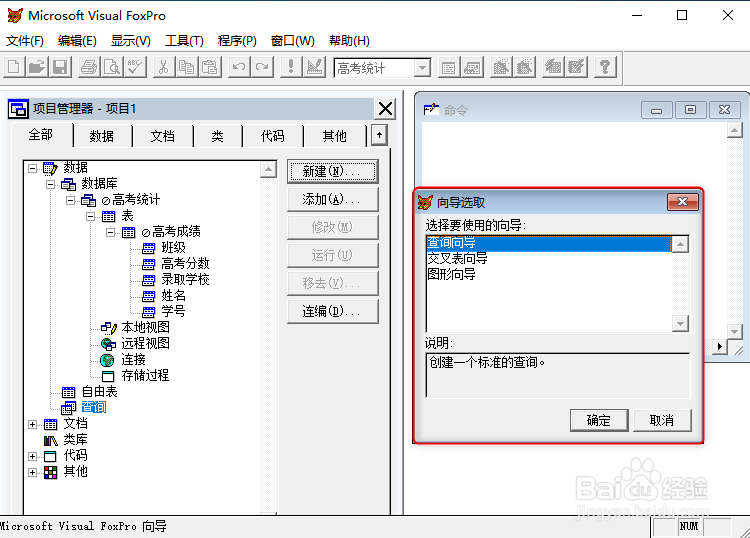Select the 自由表 tree item

point(99,392)
